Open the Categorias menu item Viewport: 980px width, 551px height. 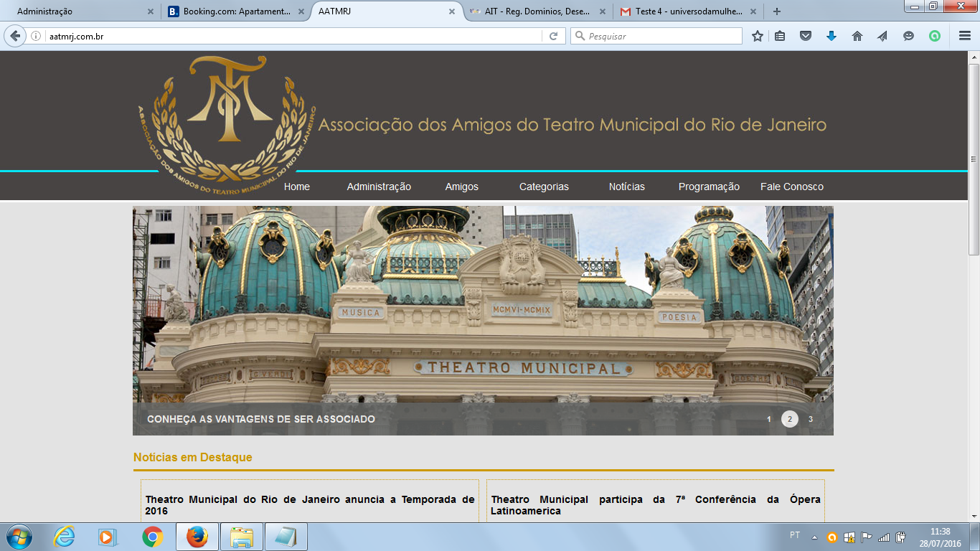tap(544, 187)
